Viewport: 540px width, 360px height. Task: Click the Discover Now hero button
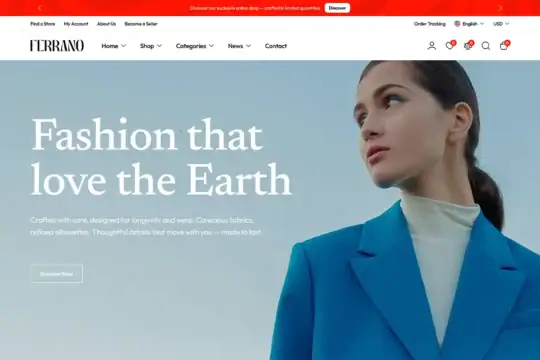pyautogui.click(x=56, y=274)
